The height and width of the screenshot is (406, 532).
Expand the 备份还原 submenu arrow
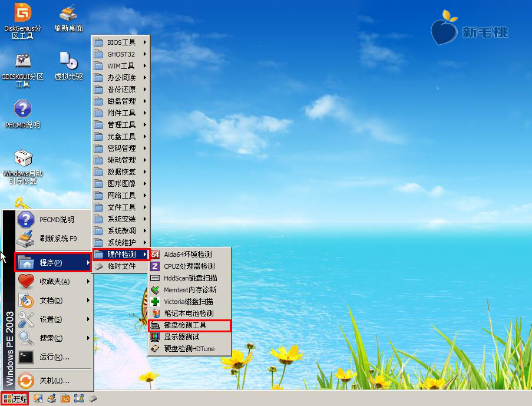(145, 90)
